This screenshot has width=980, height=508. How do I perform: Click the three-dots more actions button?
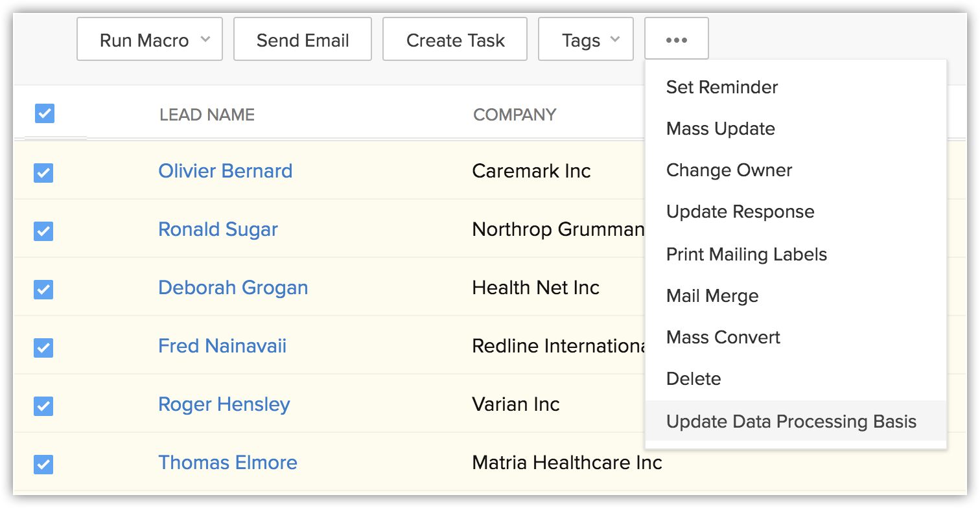pos(676,40)
